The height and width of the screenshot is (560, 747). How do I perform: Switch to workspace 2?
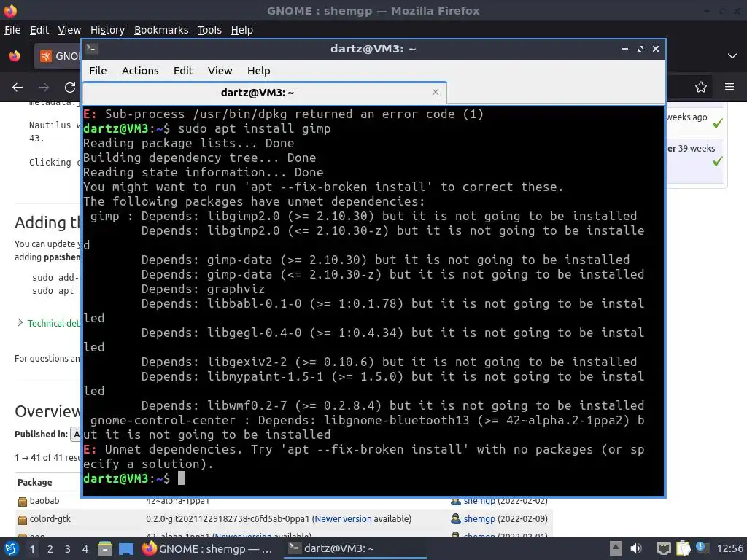tap(50, 549)
